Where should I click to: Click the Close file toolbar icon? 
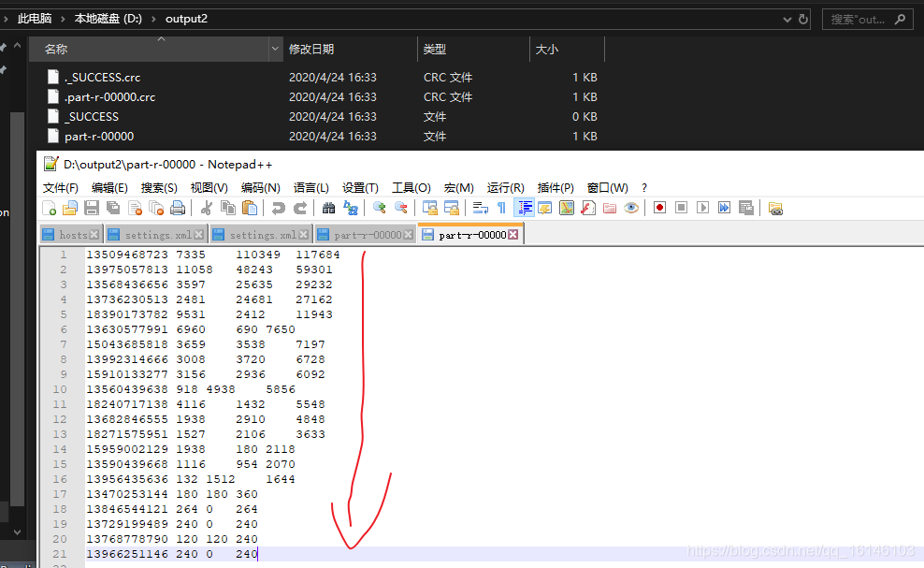point(135,208)
